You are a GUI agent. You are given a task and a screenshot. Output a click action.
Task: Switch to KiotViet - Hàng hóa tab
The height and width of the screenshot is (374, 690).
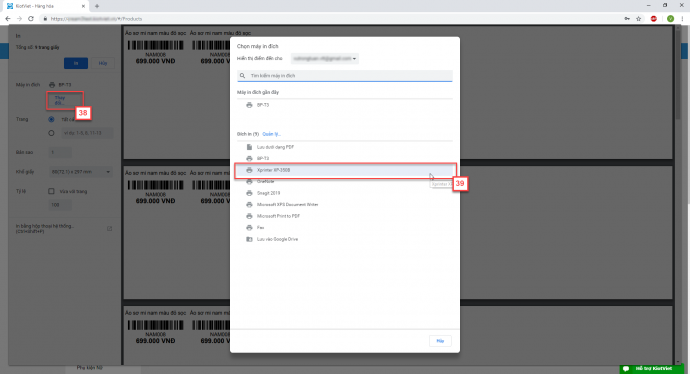(x=47, y=6)
